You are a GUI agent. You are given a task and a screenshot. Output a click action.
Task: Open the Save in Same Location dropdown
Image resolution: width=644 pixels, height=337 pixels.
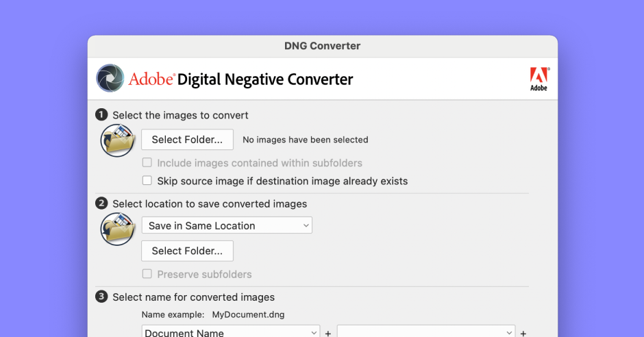click(227, 225)
